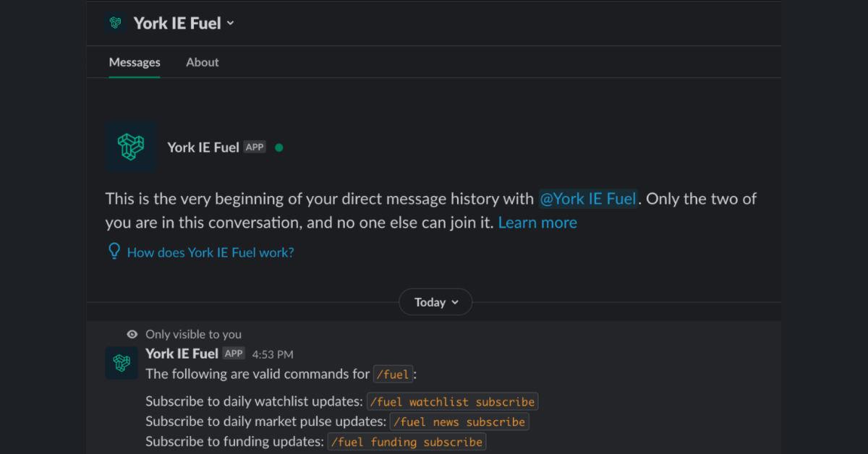This screenshot has width=868, height=454.
Task: Click the green online presence indicator
Action: coord(278,147)
